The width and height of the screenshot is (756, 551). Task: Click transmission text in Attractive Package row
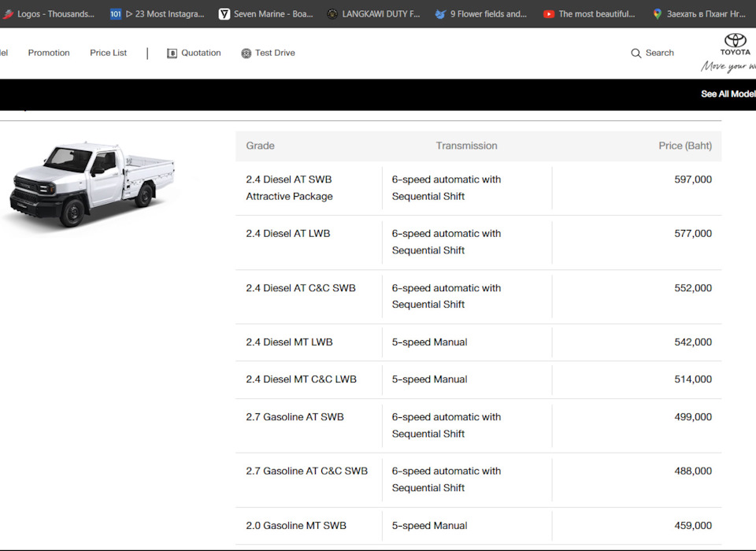446,187
